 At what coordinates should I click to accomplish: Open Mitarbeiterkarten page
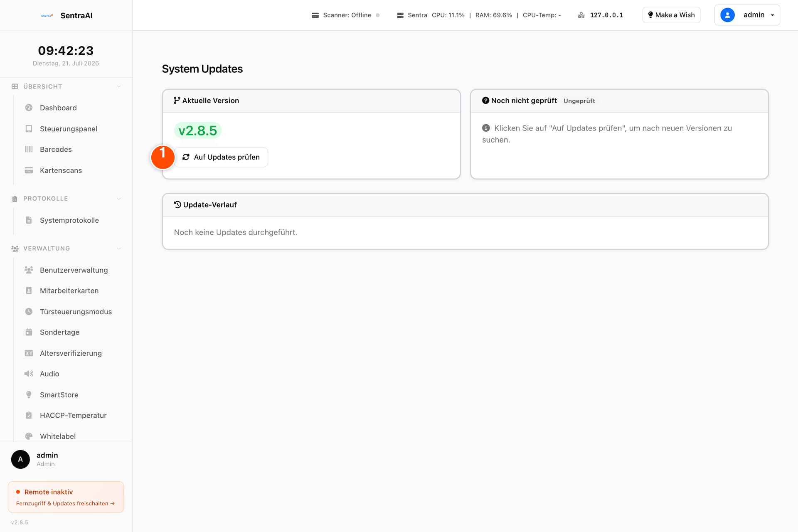tap(69, 291)
